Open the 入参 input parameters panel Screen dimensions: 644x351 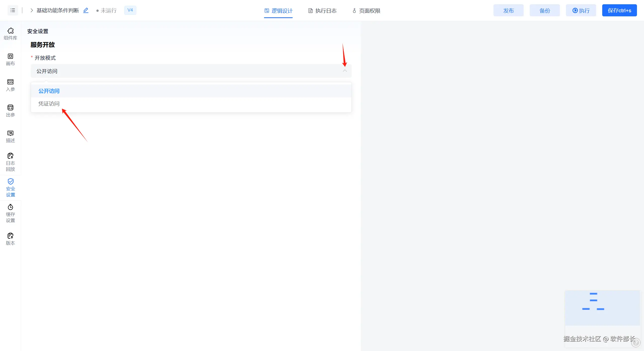[x=10, y=85]
